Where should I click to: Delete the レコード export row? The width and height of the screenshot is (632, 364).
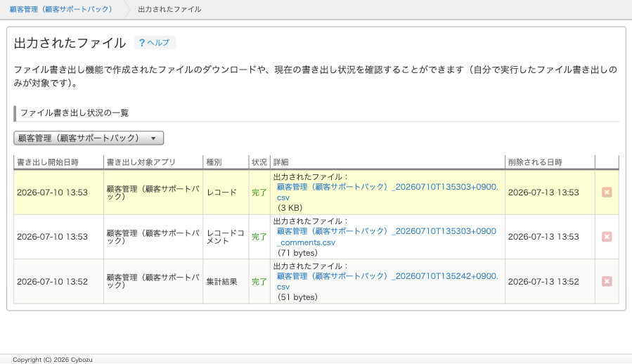tap(607, 193)
